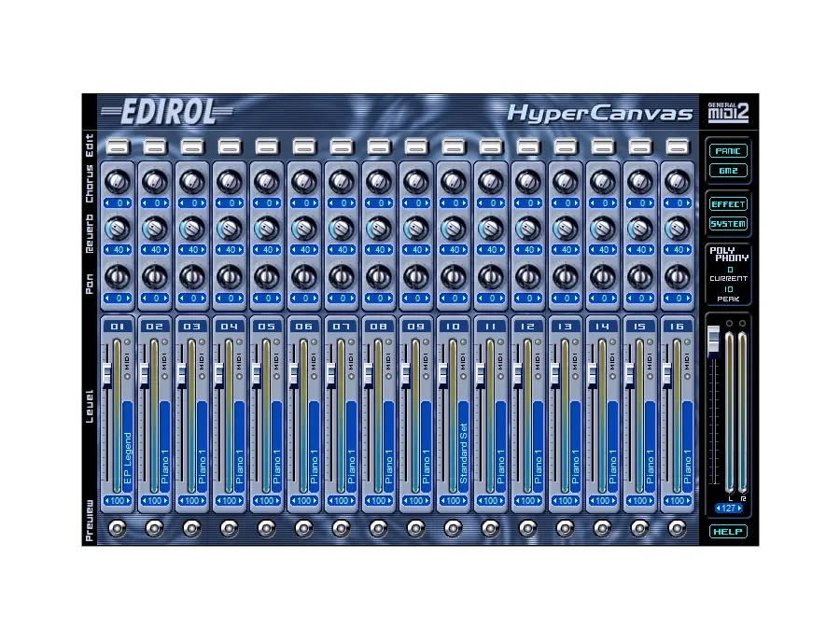This screenshot has height=641, width=840.
Task: Click the Pan knob of part 04
Action: (230, 277)
